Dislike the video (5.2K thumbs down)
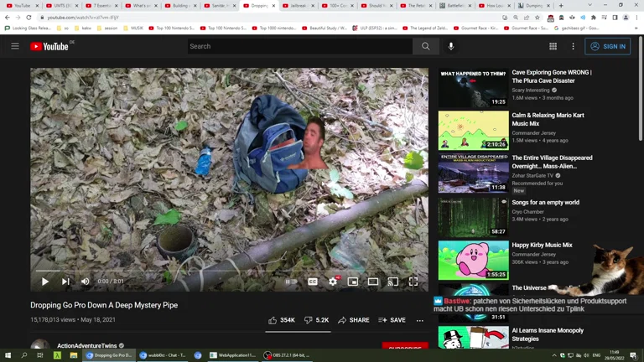This screenshot has width=644, height=362. point(316,320)
